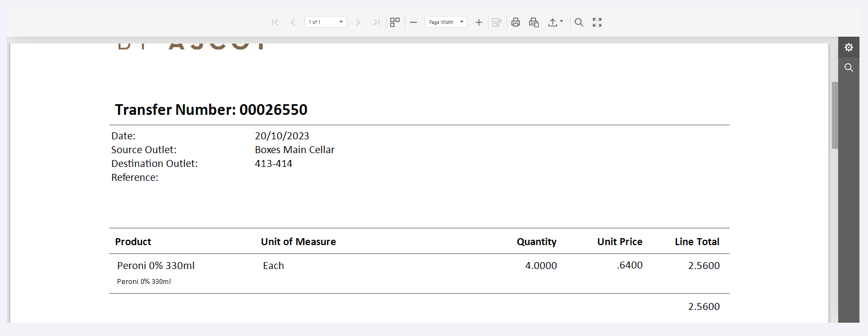Toggle full screen mode

tap(597, 22)
